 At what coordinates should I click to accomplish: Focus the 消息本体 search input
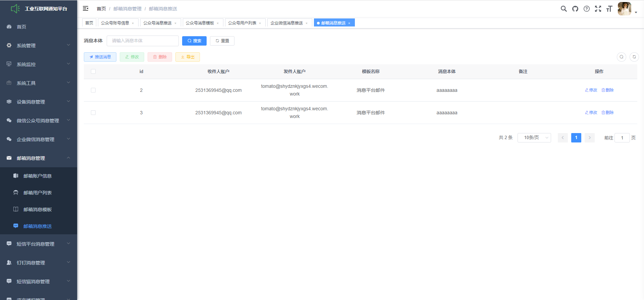pos(143,41)
